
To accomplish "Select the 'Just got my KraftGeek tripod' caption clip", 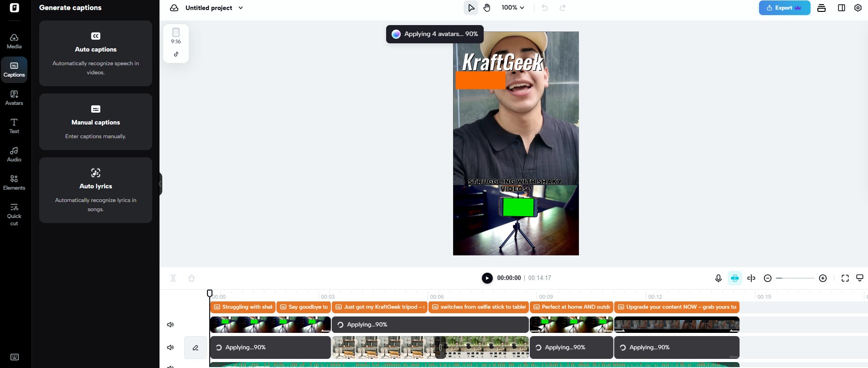I will pyautogui.click(x=380, y=307).
